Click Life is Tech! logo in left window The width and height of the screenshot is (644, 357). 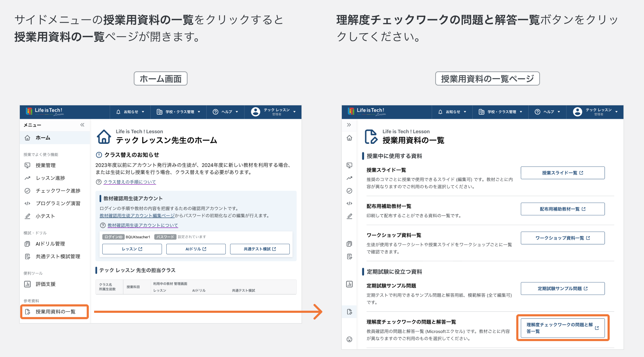pos(45,112)
